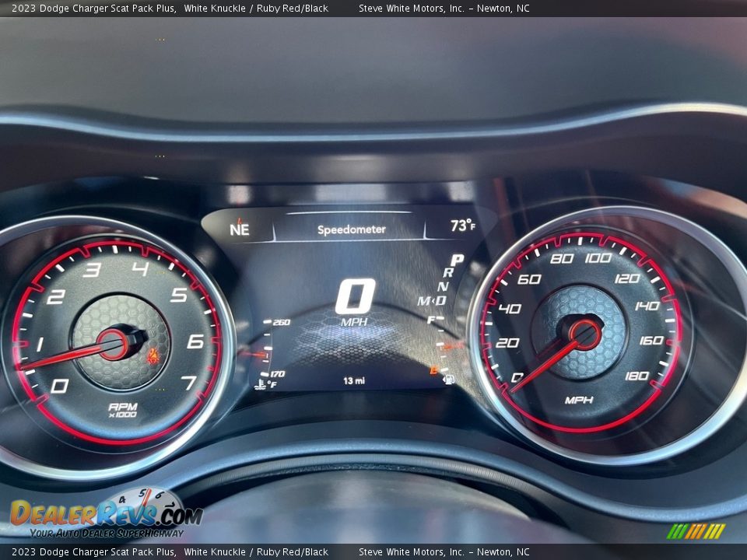
Task: Click the M manual mode arrow indicator
Action: coord(424,301)
